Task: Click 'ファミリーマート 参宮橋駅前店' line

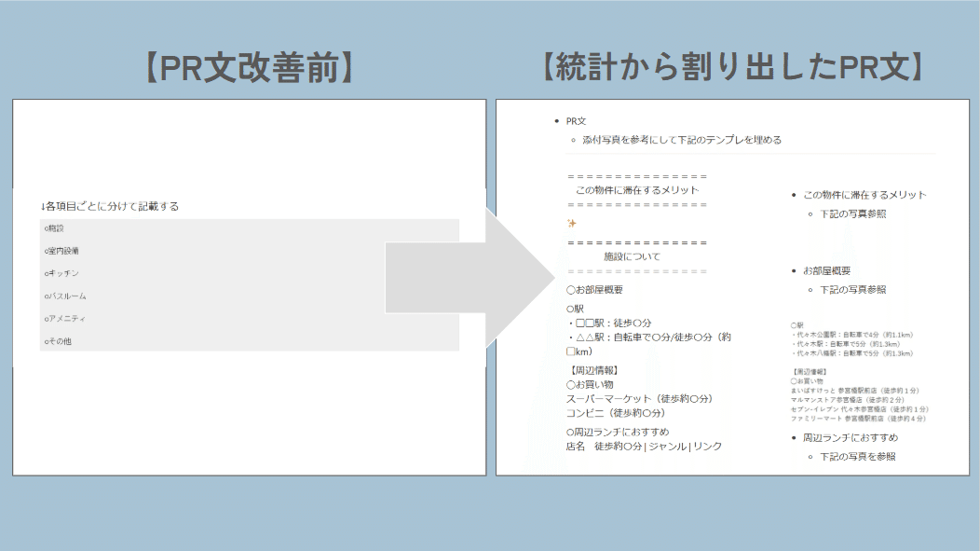Action: (858, 419)
